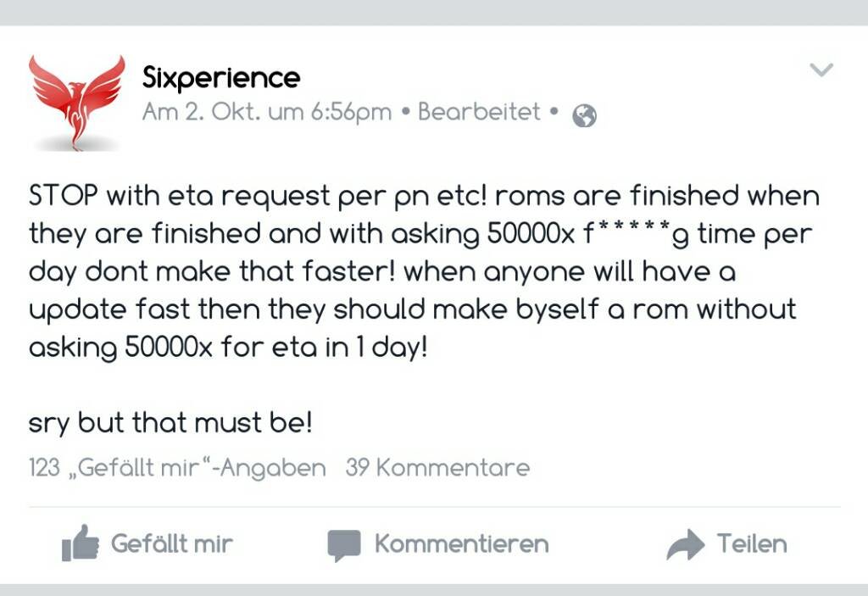
Task: Expand the post options chevron
Action: pos(821,70)
